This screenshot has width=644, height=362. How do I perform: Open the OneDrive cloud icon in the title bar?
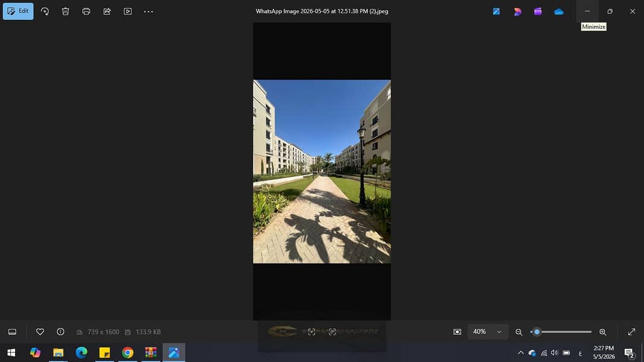[558, 11]
